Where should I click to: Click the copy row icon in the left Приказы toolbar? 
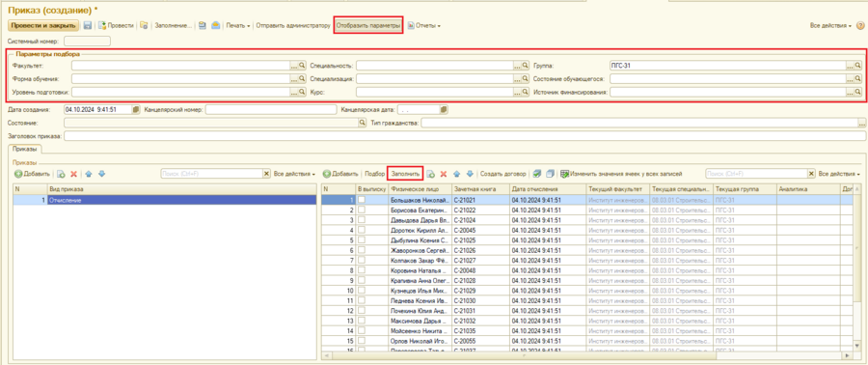[x=61, y=174]
